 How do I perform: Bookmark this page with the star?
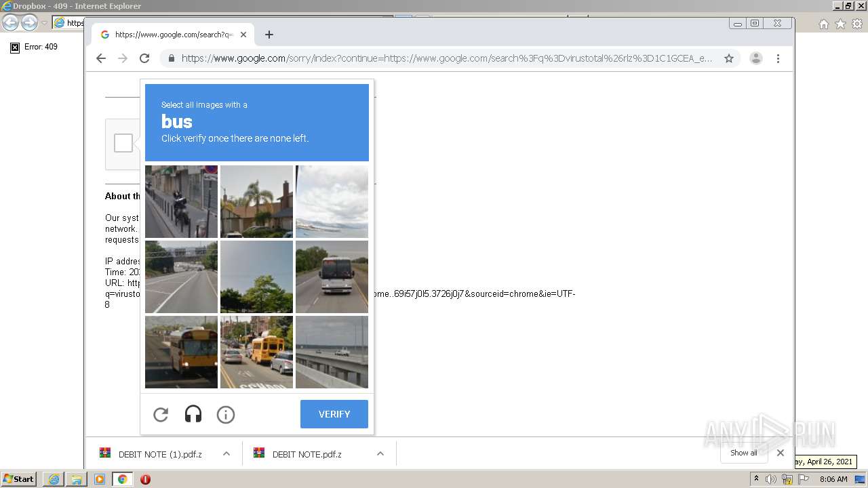tap(729, 58)
